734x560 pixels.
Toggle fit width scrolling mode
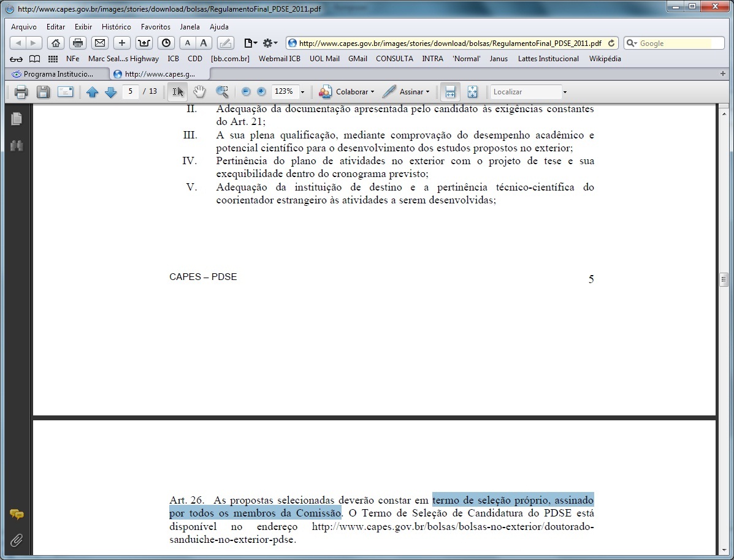click(450, 92)
